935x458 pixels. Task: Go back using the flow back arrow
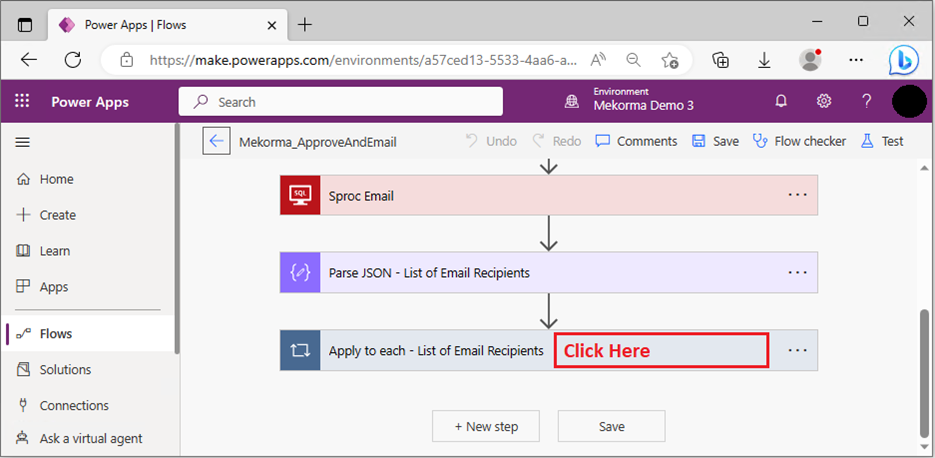[x=216, y=141]
